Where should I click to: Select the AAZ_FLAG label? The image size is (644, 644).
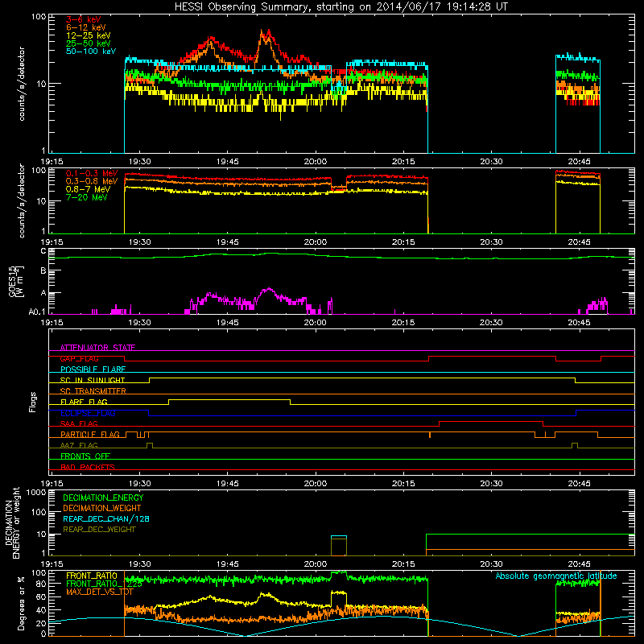[79, 445]
